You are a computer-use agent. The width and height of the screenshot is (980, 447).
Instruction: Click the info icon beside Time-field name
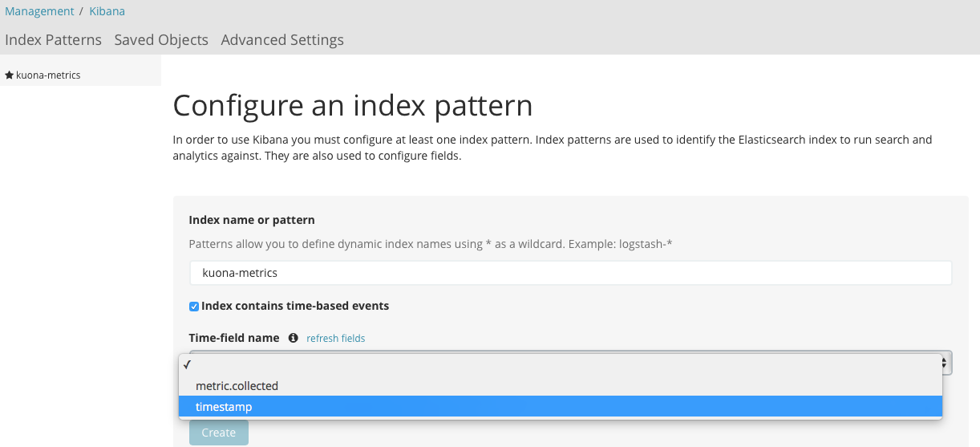click(x=294, y=338)
